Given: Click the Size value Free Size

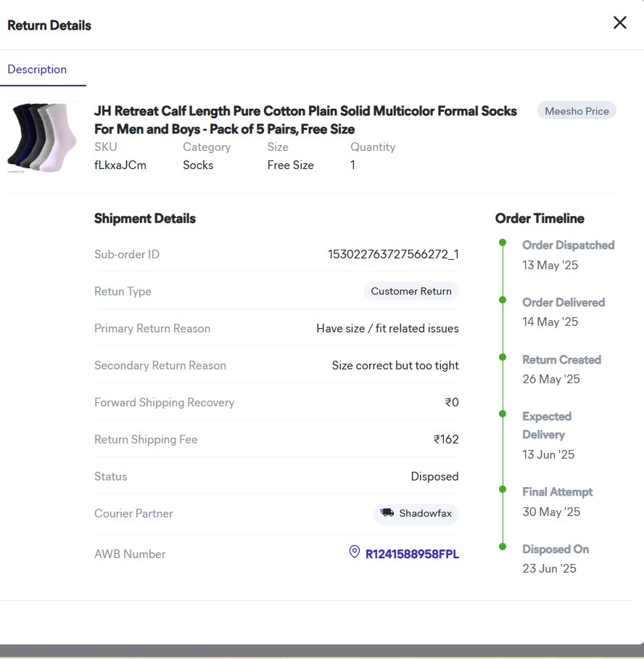Looking at the screenshot, I should point(290,165).
